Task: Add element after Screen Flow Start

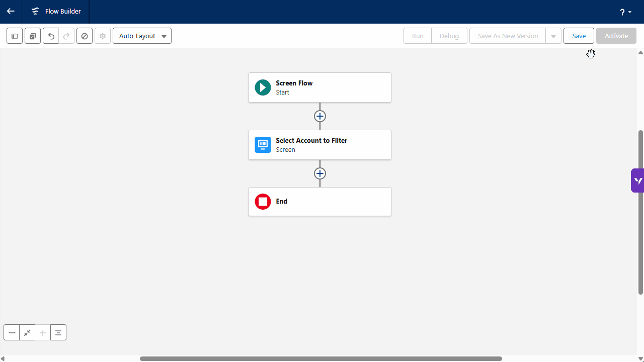Action: point(320,116)
